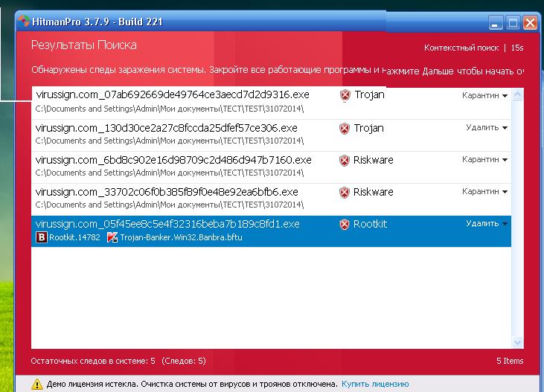Click the Bitdefender B icon near Rootkit.14782
This screenshot has height=392, width=544.
pos(42,238)
